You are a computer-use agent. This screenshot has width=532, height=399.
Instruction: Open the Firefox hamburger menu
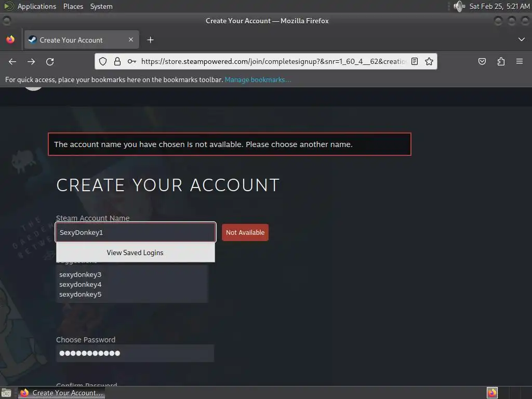pyautogui.click(x=519, y=61)
